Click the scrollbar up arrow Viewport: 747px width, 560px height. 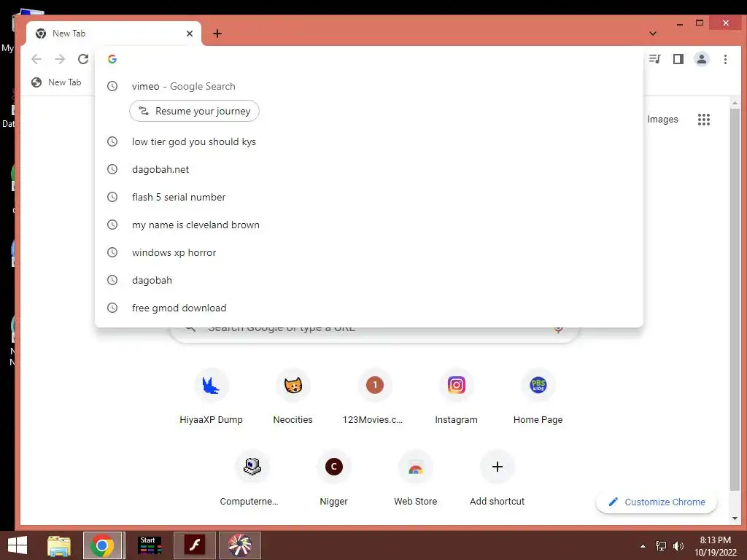coord(735,103)
